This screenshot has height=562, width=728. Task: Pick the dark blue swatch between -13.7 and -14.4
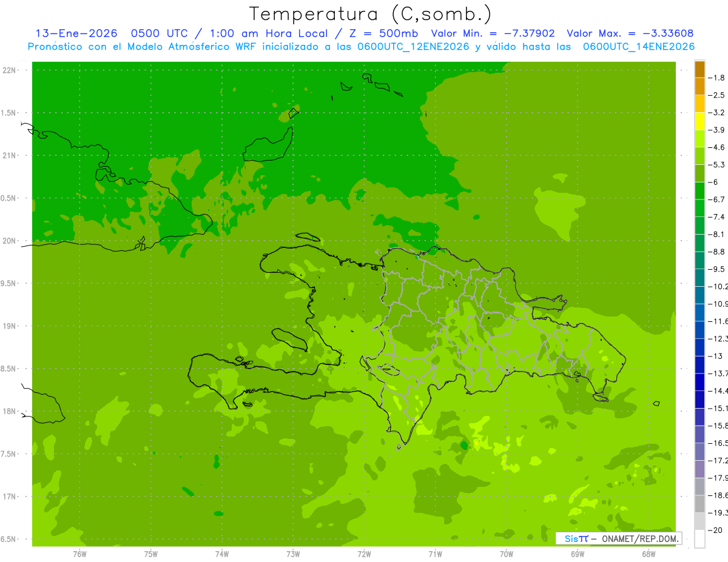tap(699, 382)
